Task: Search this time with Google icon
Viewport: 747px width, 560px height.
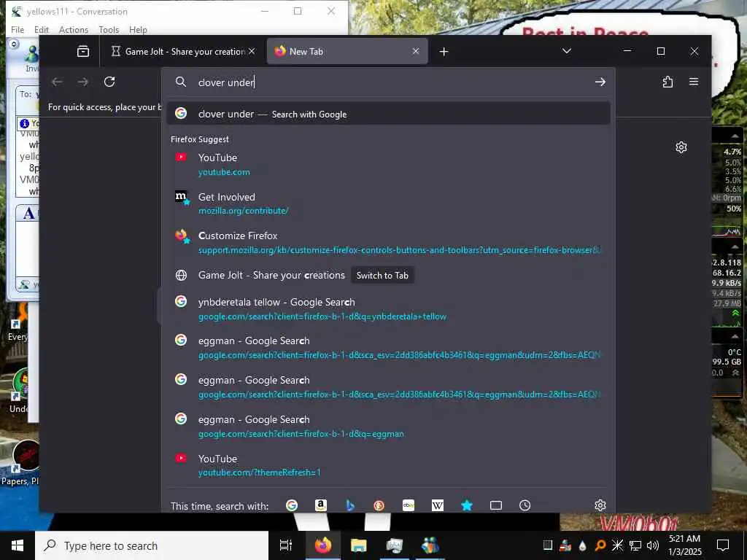Action: point(292,505)
